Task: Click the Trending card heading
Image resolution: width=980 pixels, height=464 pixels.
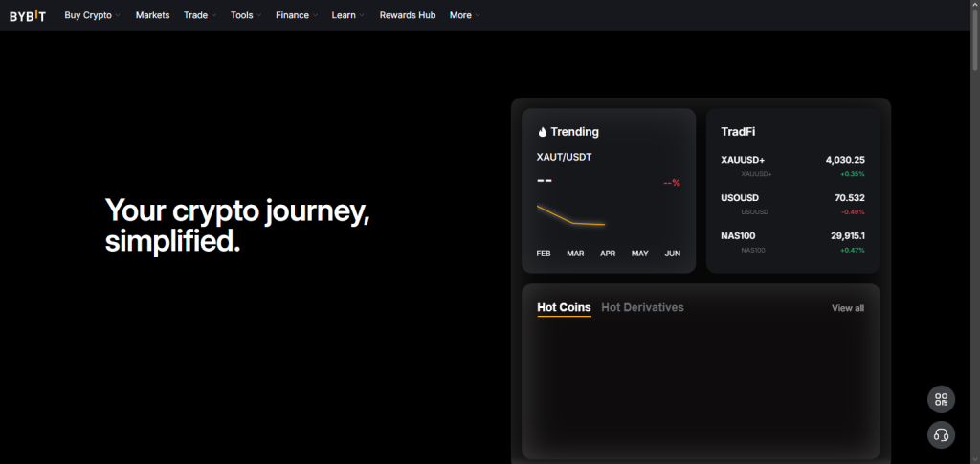Action: coord(574,132)
